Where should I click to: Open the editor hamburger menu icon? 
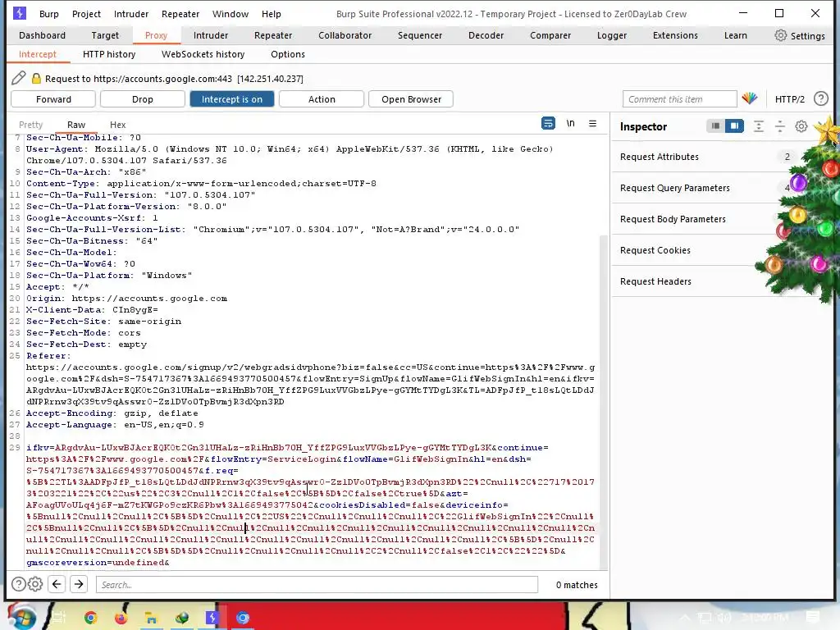[592, 123]
